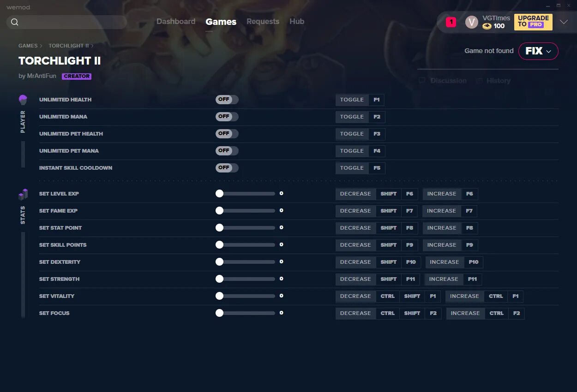Click Decrease for Set Stat Point
Screen dimensions: 577x392
355,228
